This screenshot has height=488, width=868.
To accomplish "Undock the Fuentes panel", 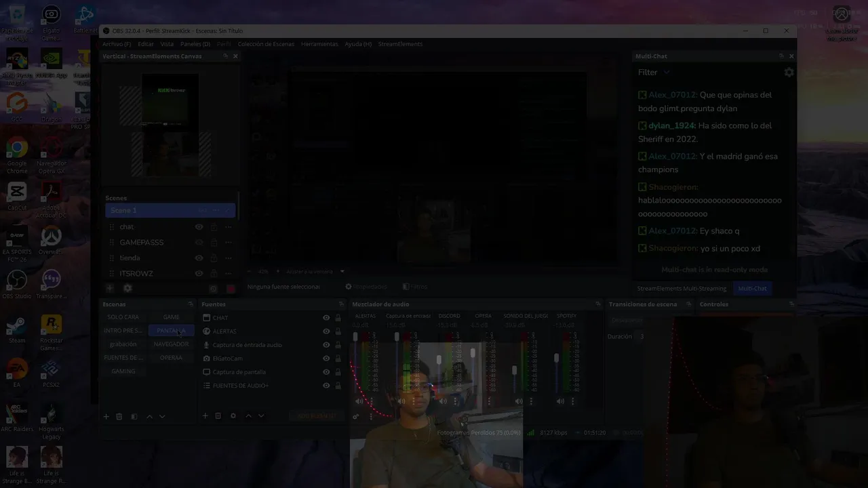I will point(341,304).
